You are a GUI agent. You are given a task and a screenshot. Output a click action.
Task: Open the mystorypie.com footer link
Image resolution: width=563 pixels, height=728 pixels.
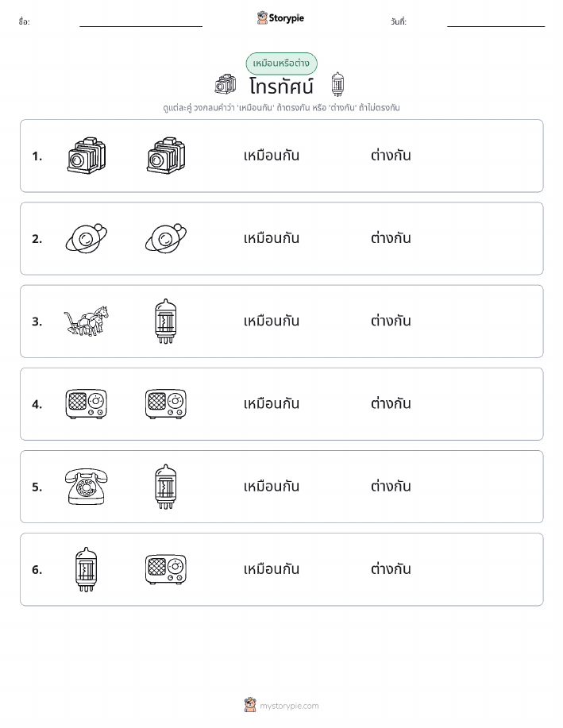coord(289,706)
